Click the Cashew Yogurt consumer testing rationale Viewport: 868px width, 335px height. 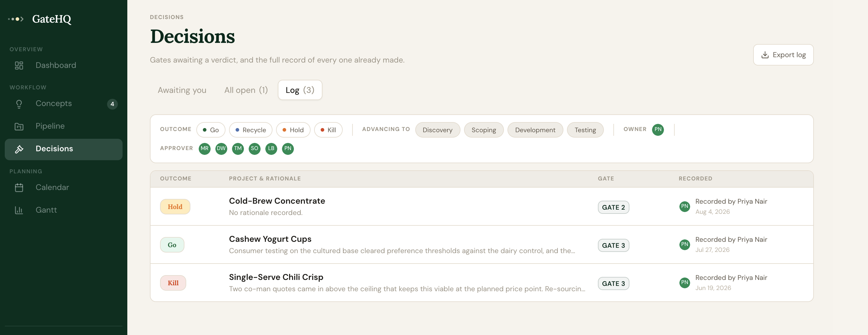(x=402, y=251)
